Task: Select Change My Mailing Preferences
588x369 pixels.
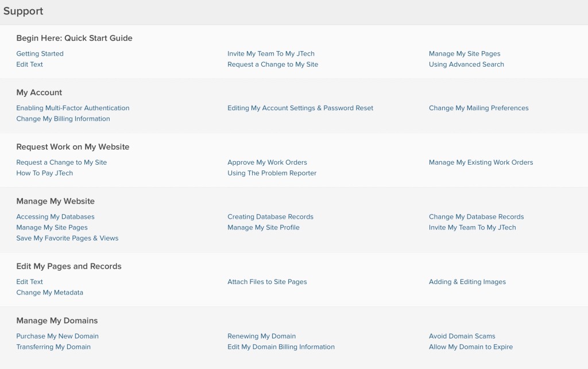Action: tap(479, 108)
